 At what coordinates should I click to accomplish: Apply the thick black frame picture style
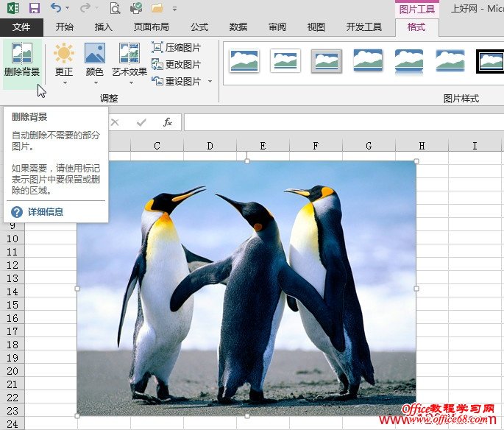489,60
